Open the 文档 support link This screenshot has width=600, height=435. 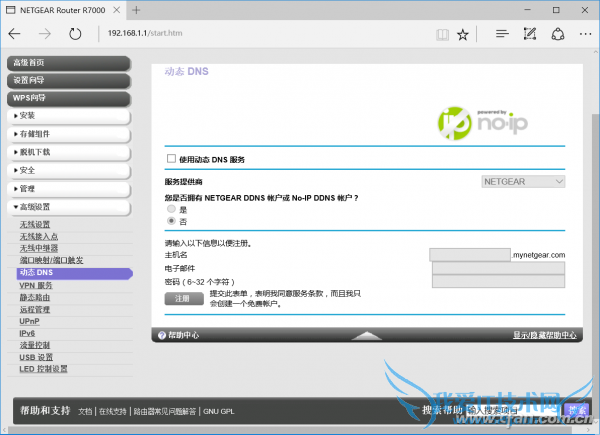85,411
